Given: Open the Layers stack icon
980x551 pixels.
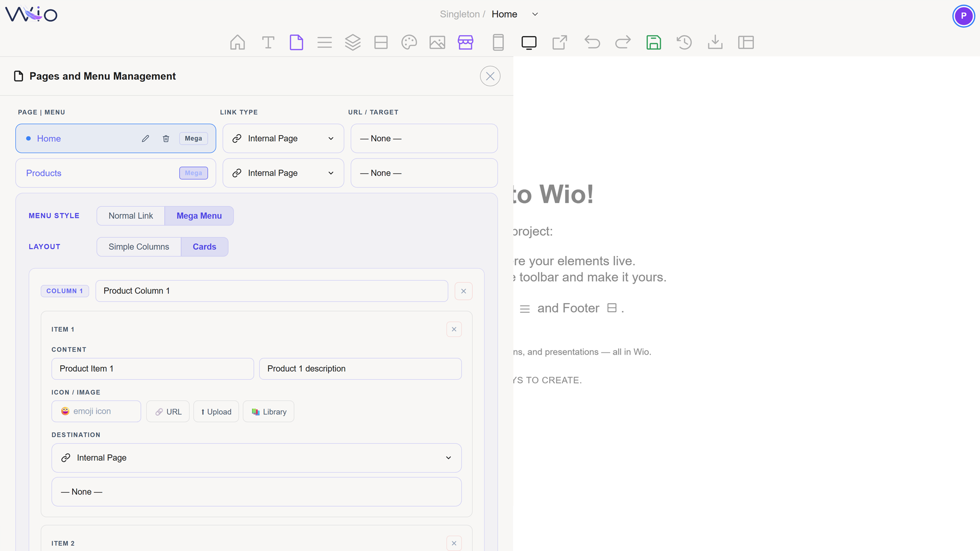Looking at the screenshot, I should (x=353, y=42).
